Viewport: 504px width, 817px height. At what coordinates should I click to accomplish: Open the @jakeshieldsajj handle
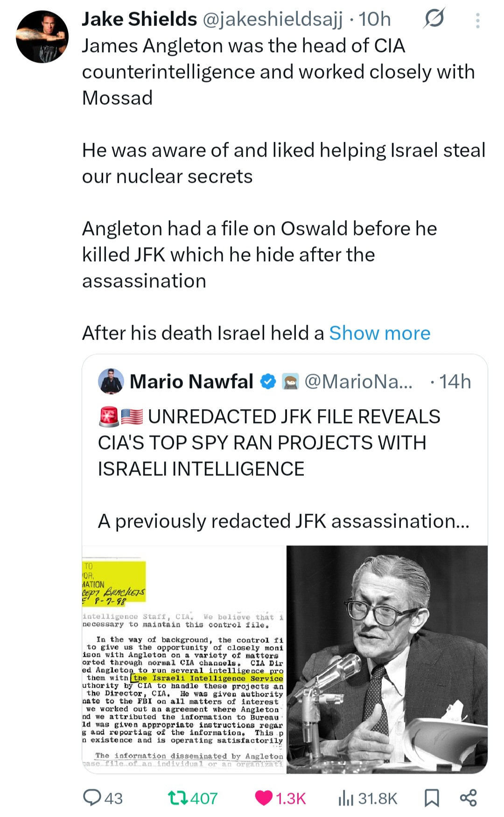273,19
